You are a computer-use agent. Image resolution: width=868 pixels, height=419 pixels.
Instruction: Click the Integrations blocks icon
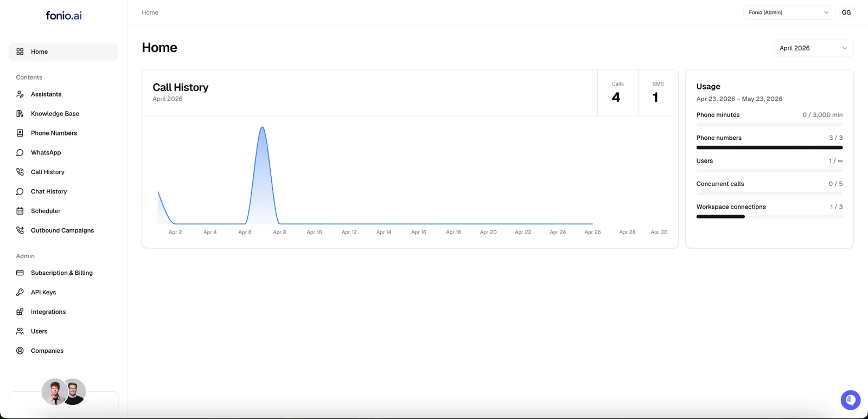[20, 312]
